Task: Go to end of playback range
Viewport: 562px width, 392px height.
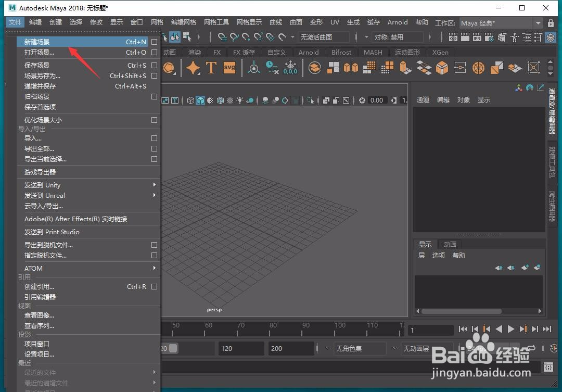Action: (547, 329)
